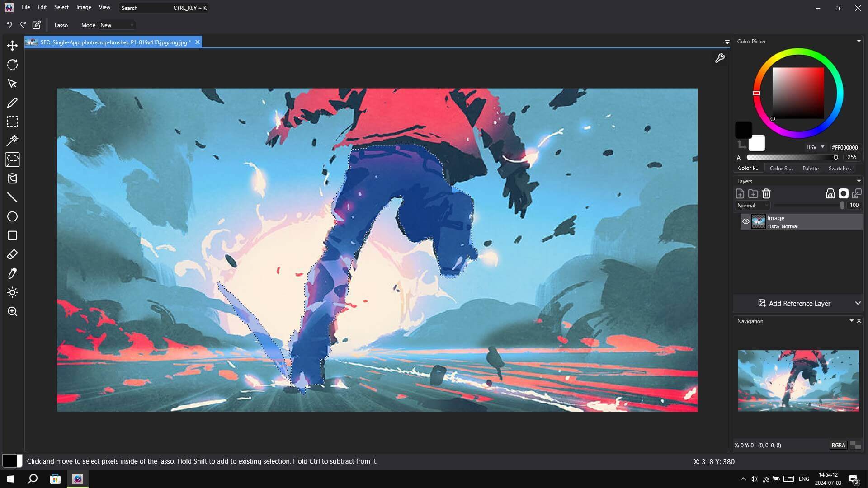Image resolution: width=868 pixels, height=488 pixels.
Task: Toggle the mask circle button in Layers
Action: tap(843, 194)
